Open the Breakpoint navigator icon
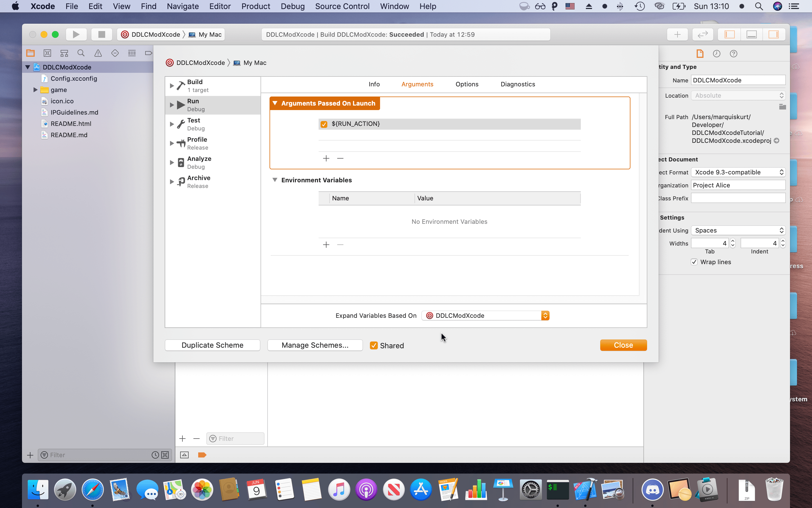This screenshot has width=812, height=508. [x=148, y=53]
